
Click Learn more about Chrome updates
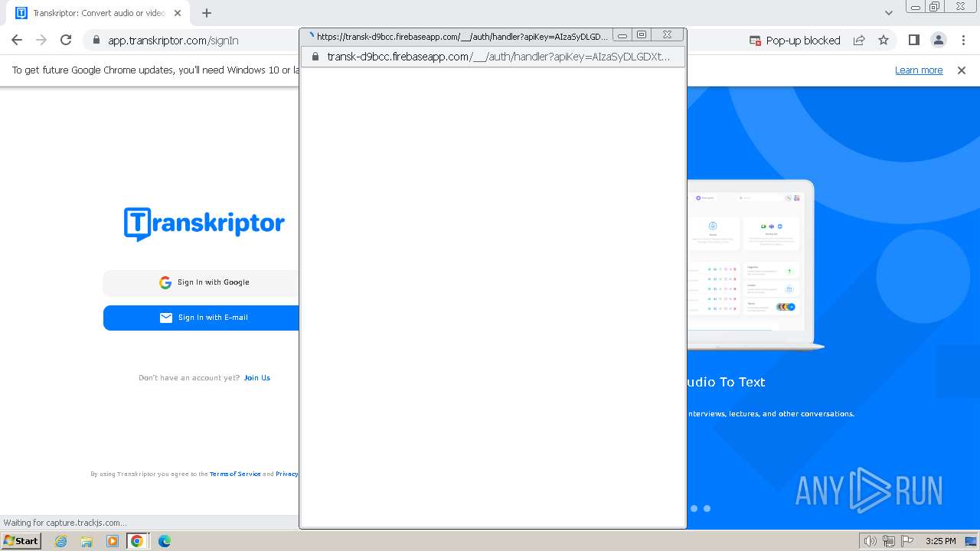919,70
